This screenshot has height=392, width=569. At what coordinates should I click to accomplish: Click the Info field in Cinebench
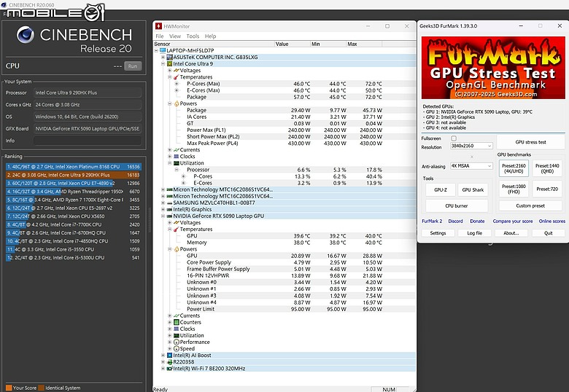(88, 141)
